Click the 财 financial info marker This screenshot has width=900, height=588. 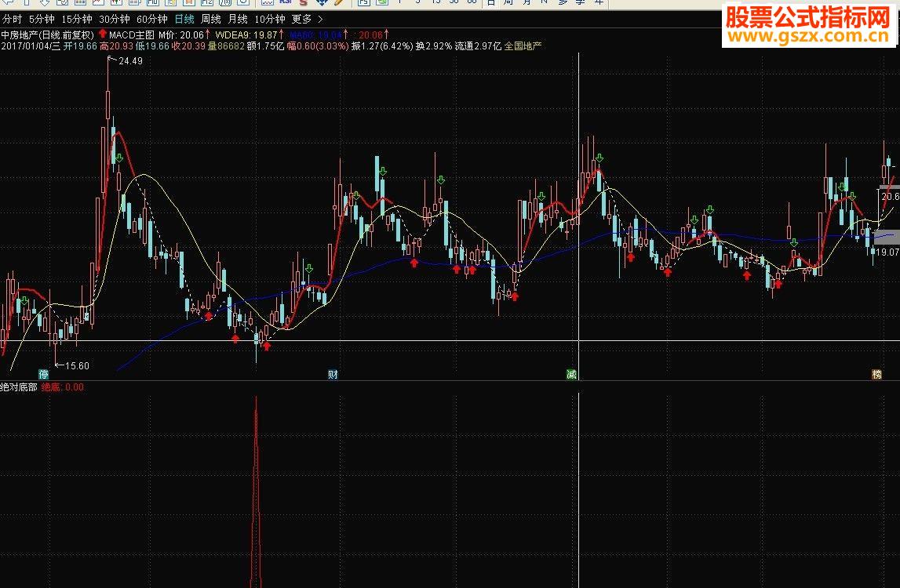click(x=333, y=375)
